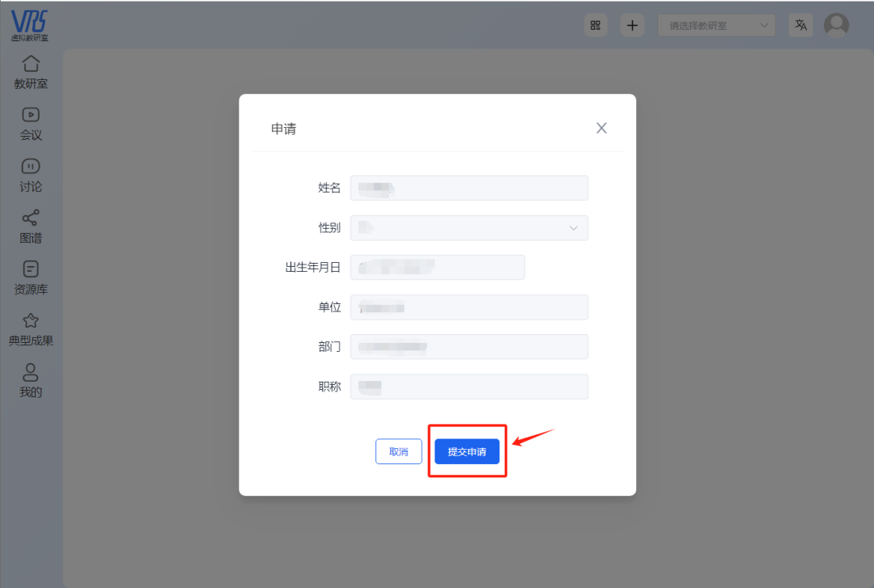Screen dimensions: 874x588
Task: Select the 出生年月日 birth date field
Action: 437,267
